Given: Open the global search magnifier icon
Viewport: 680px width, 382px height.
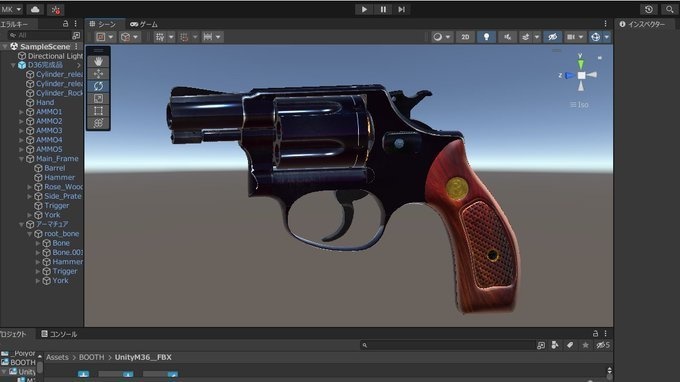Looking at the screenshot, I should [x=670, y=9].
